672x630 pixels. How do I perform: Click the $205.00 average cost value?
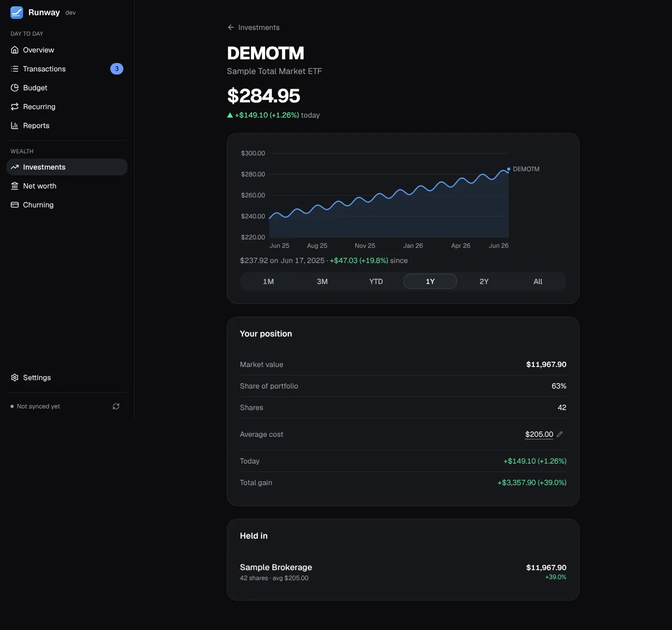(x=539, y=434)
